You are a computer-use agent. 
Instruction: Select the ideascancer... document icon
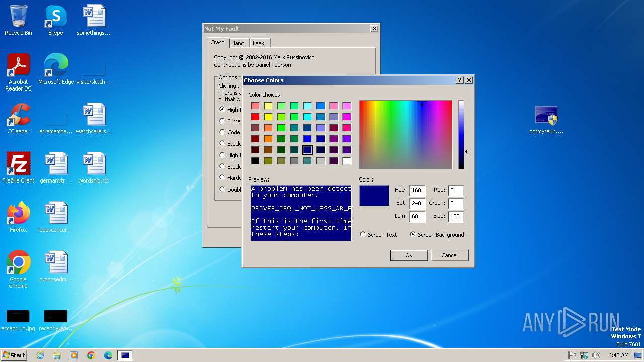click(55, 217)
